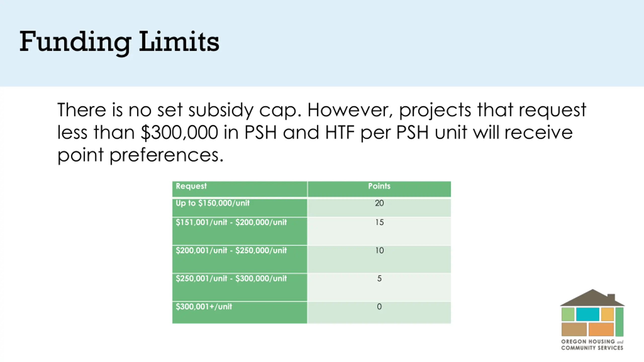
Task: Click the Request column header
Action: pos(239,189)
